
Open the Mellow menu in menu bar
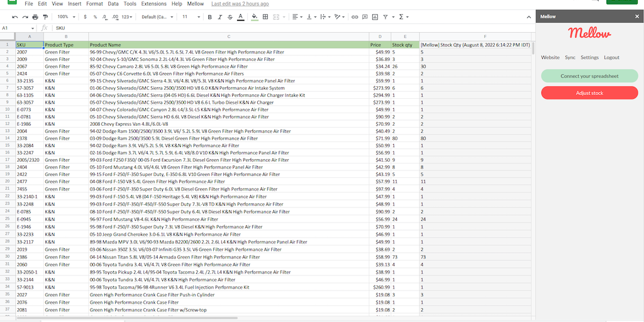tap(195, 4)
